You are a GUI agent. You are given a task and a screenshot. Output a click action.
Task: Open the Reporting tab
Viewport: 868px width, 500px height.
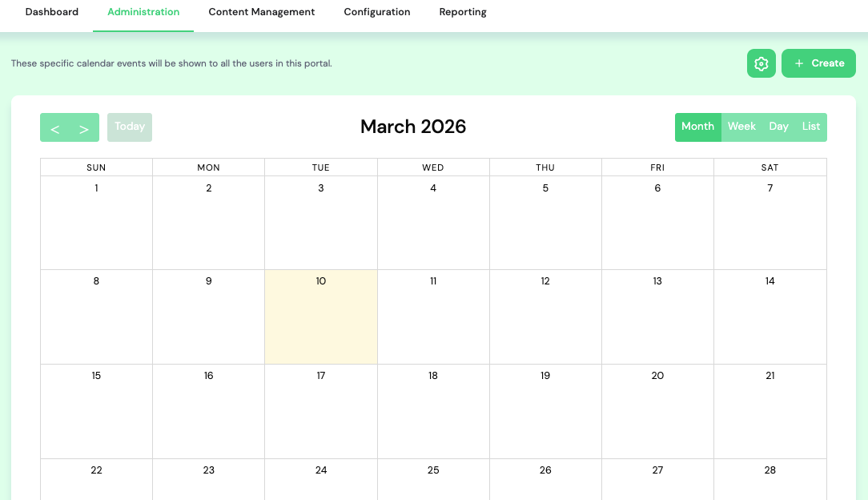[463, 12]
